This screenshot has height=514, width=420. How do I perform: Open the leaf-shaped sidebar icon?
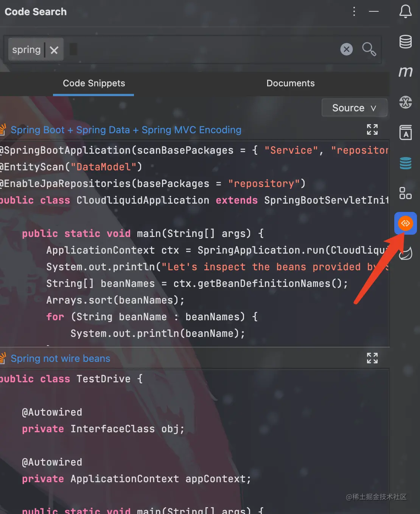coord(406,253)
